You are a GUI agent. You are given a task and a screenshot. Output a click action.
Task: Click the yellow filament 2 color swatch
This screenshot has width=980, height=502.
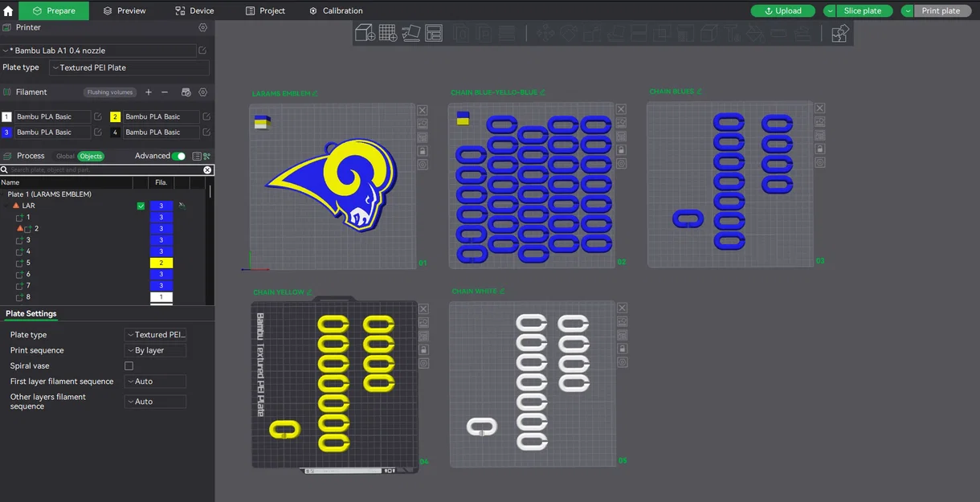coord(114,116)
